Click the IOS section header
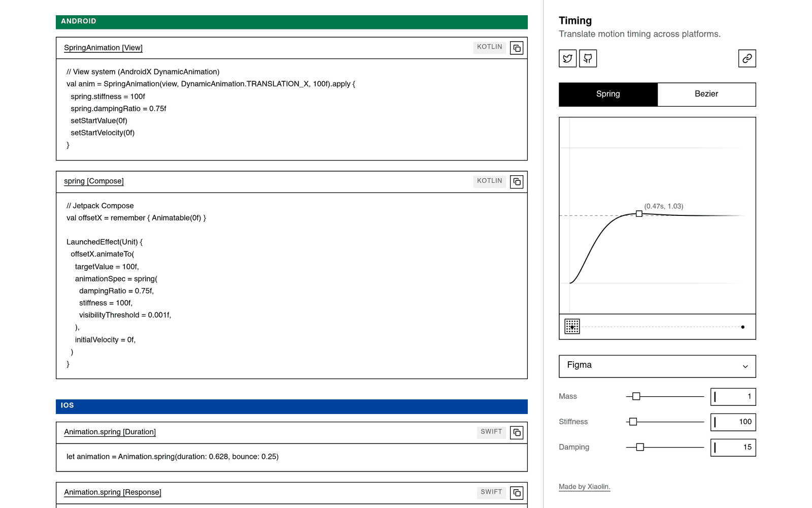The height and width of the screenshot is (508, 812). 292,406
